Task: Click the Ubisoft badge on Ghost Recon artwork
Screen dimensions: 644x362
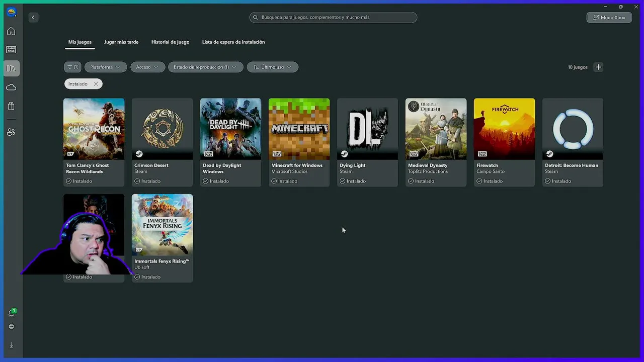Action: 70,154
